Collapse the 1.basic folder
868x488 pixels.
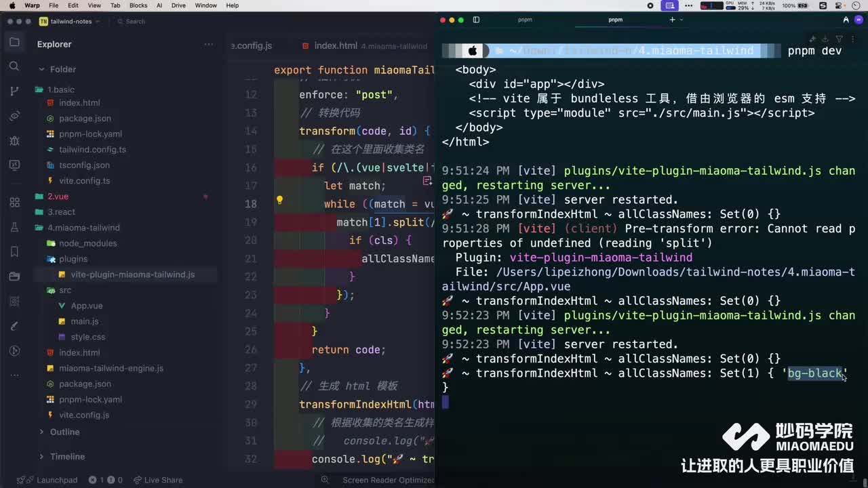pyautogui.click(x=61, y=89)
